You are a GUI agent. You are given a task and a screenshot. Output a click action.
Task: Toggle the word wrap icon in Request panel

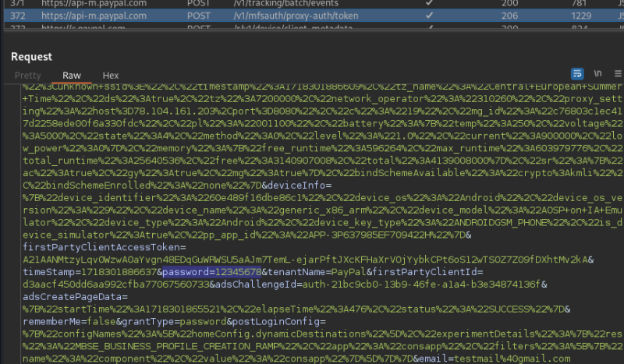pos(577,73)
